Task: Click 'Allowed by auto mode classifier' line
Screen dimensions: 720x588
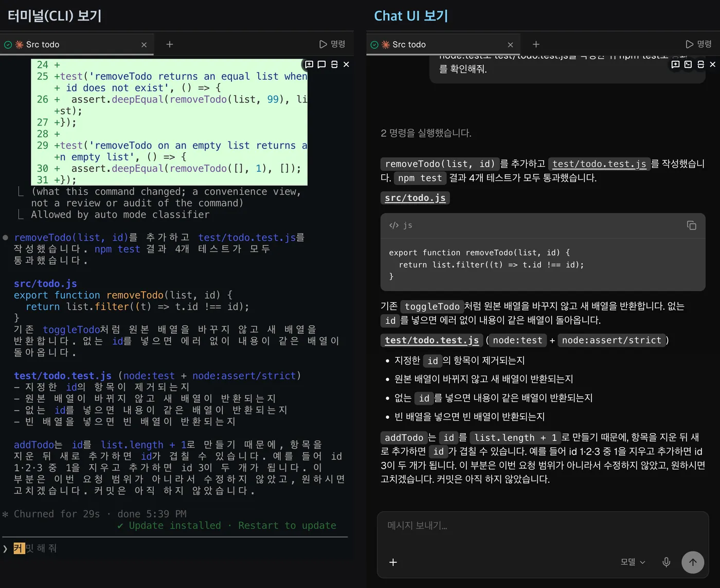Action: coord(120,215)
